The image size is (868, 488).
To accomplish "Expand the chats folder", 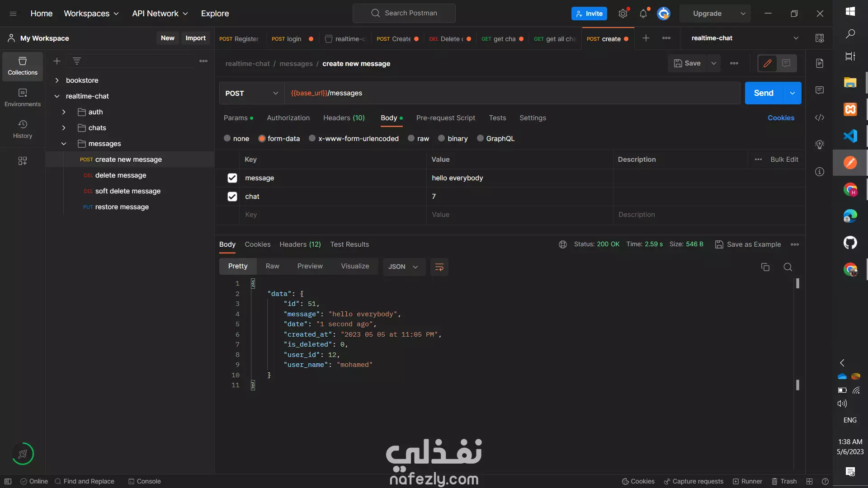I will 64,128.
